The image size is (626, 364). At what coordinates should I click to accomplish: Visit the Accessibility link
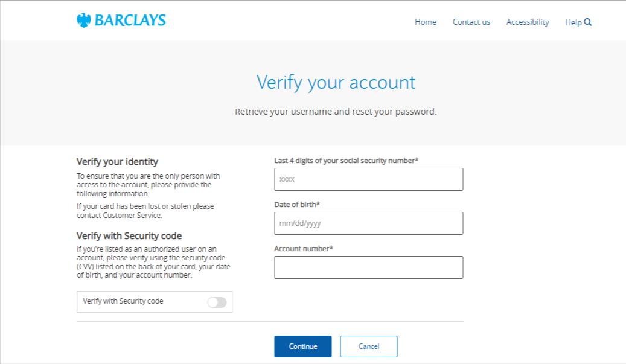528,22
